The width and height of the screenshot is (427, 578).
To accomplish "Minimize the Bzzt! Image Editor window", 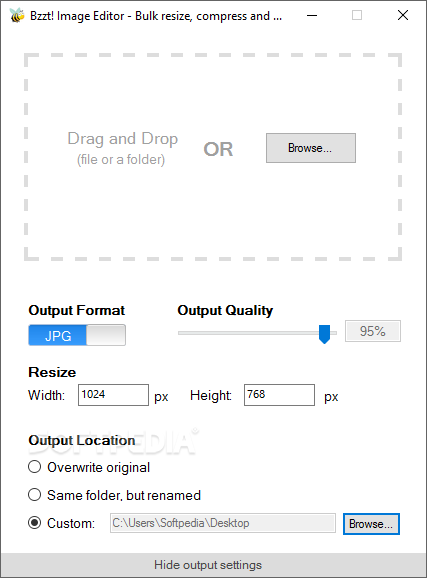I will [x=312, y=15].
